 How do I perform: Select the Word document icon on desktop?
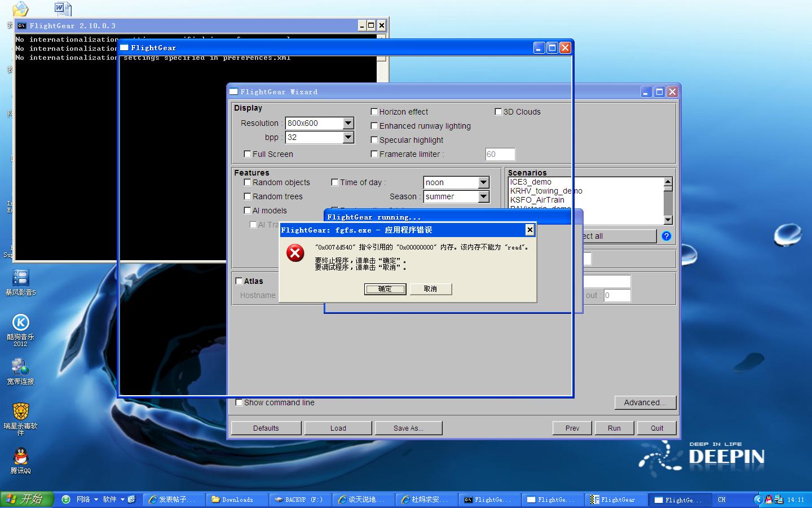63,8
